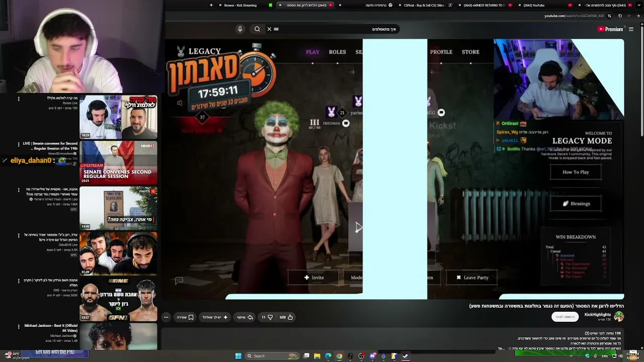Reload the page with the refresh icon

pyautogui.click(x=620, y=16)
